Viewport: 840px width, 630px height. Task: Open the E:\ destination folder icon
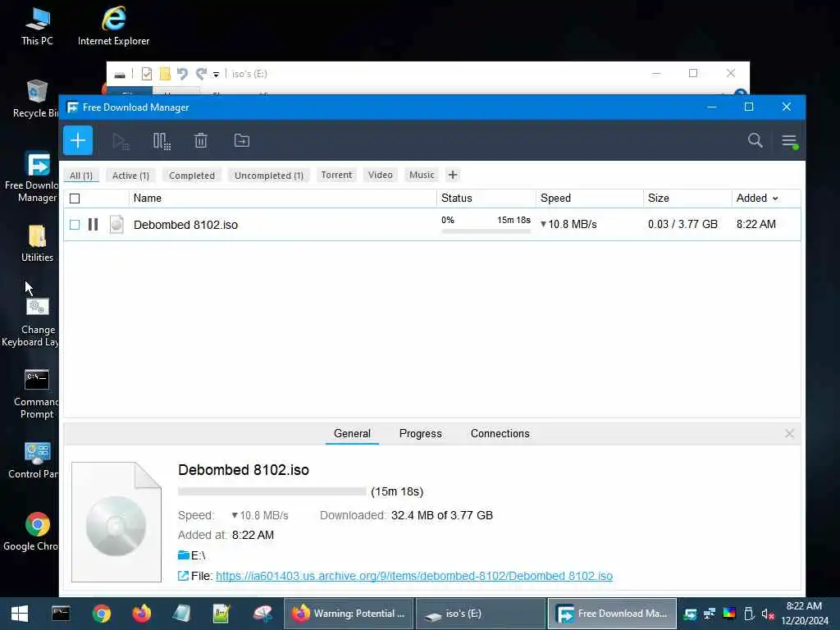point(183,555)
